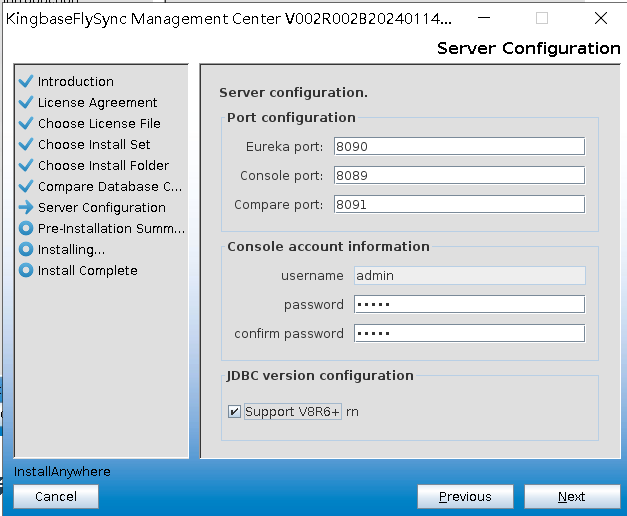Click the username field showing admin
The image size is (627, 516).
pyautogui.click(x=468, y=275)
